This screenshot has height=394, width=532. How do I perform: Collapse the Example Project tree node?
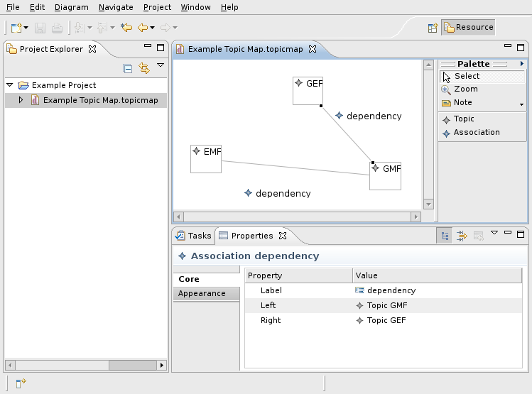pyautogui.click(x=9, y=84)
